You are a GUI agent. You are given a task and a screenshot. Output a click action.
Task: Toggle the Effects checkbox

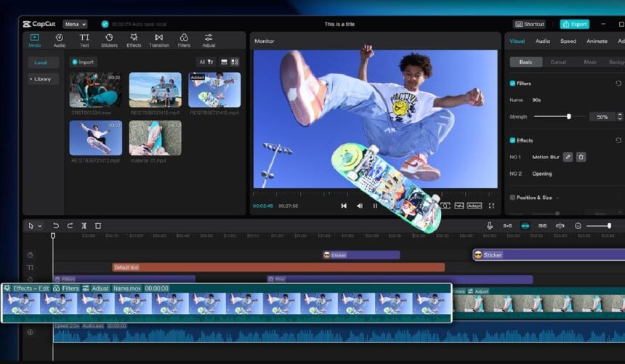coord(512,140)
